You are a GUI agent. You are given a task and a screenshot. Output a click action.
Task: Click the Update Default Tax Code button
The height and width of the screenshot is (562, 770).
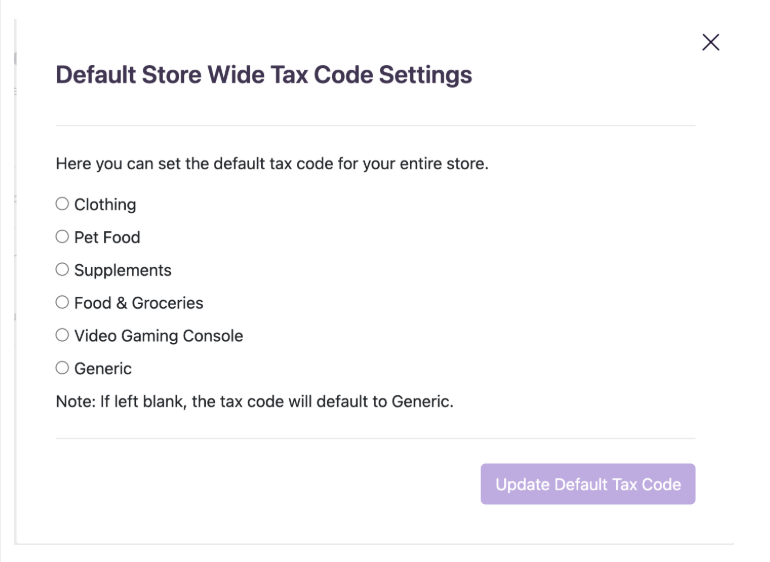tap(588, 484)
